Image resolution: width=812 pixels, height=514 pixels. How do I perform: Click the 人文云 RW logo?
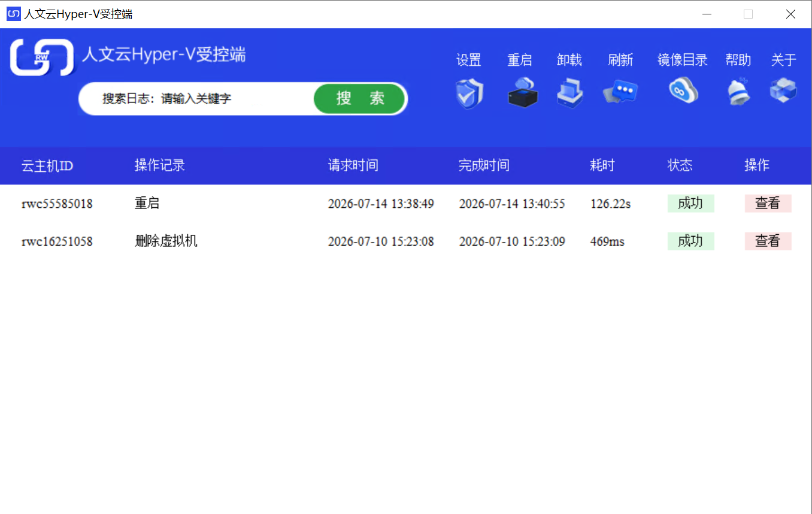pos(42,58)
